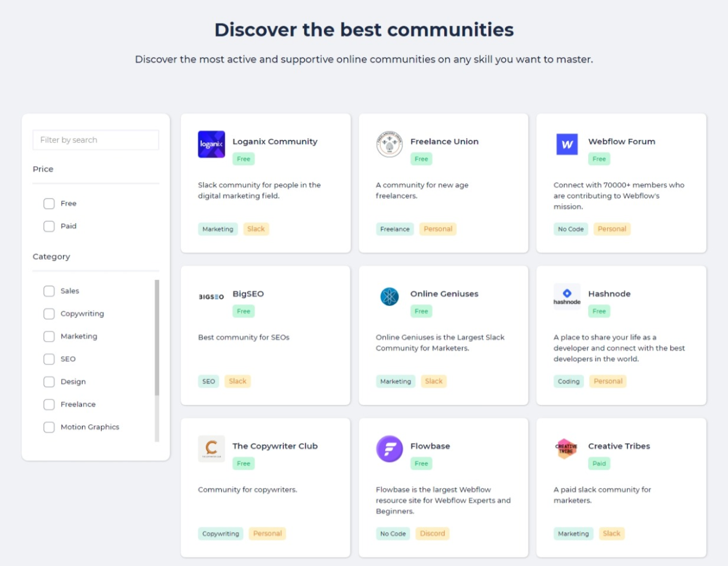Click Personal tag on Hashnode card

click(x=608, y=381)
